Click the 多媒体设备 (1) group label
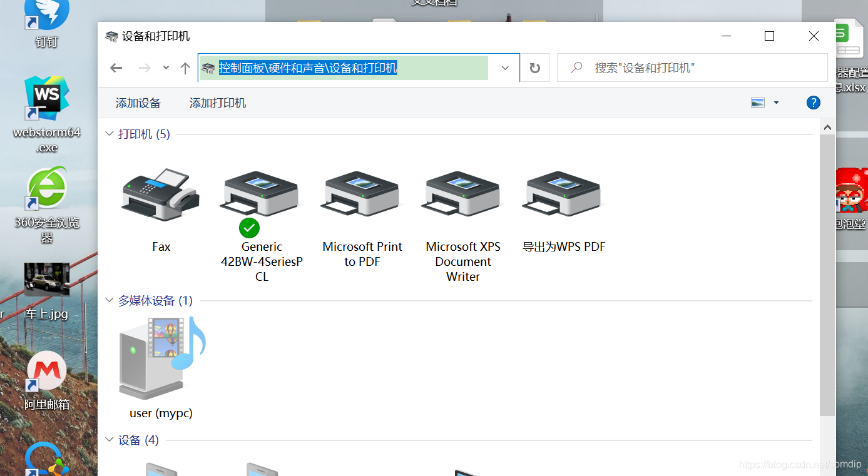This screenshot has height=476, width=868. [x=155, y=300]
